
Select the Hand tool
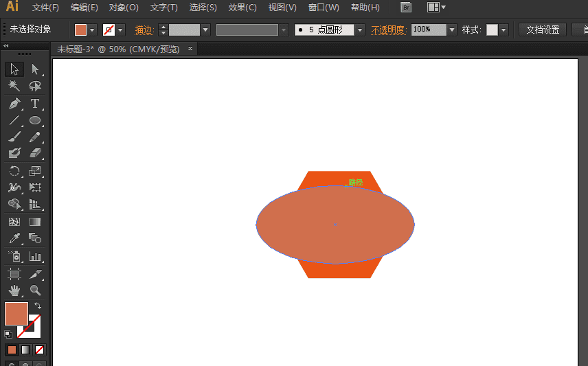[x=14, y=290]
